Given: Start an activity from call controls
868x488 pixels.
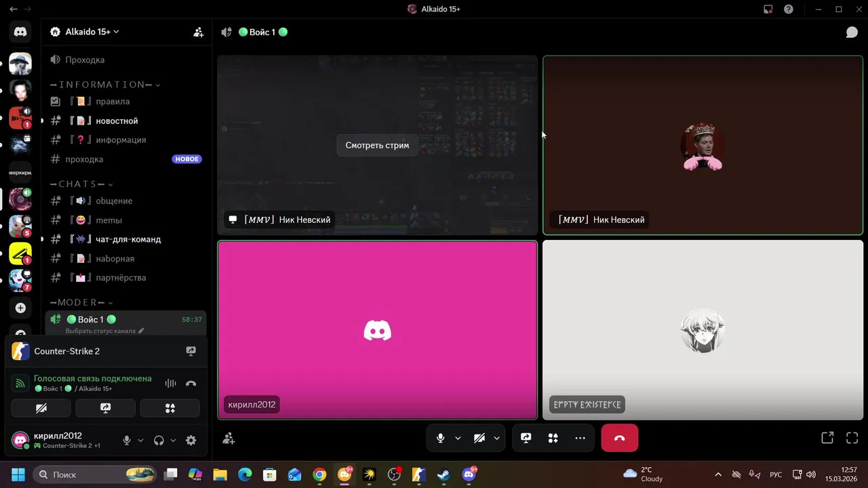Looking at the screenshot, I should pos(553,438).
